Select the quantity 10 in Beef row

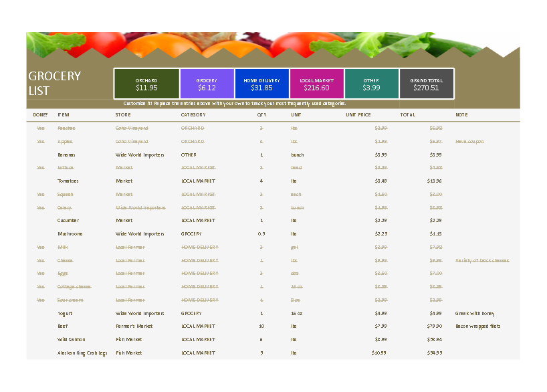pyautogui.click(x=261, y=326)
